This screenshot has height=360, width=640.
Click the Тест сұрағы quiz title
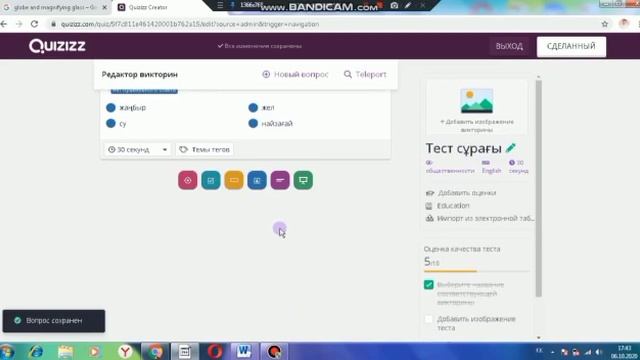pos(463,148)
